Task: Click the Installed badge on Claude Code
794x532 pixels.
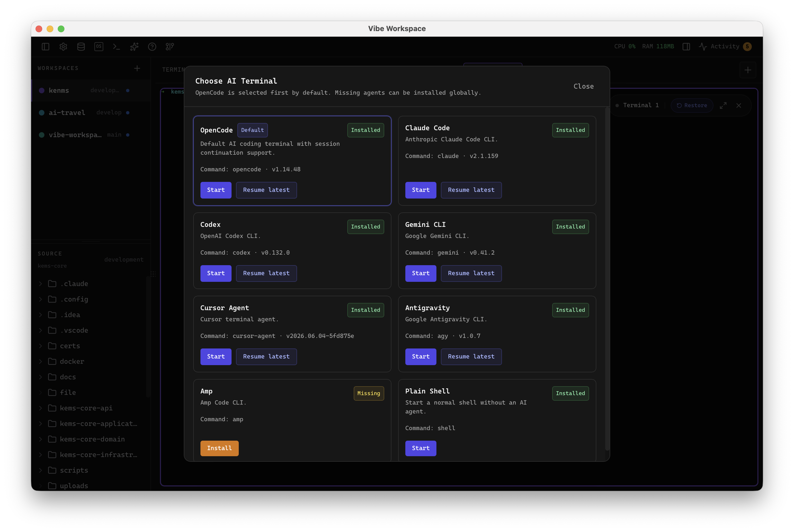Action: click(570, 130)
